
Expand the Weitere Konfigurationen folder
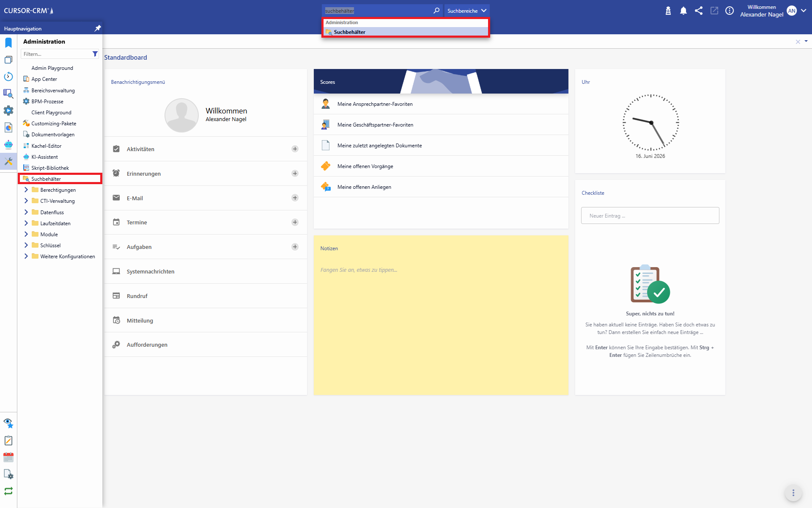tap(26, 256)
